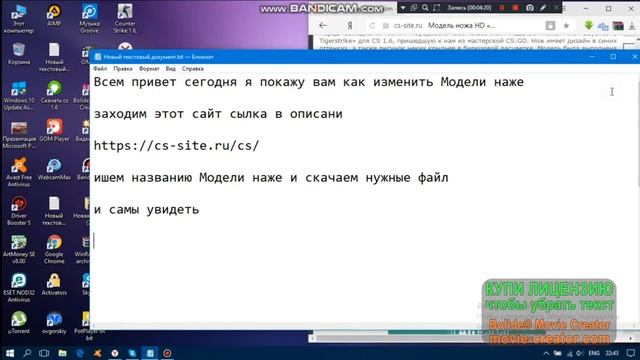640x360 pixels.
Task: Change ENG input language in tray
Action: click(594, 353)
